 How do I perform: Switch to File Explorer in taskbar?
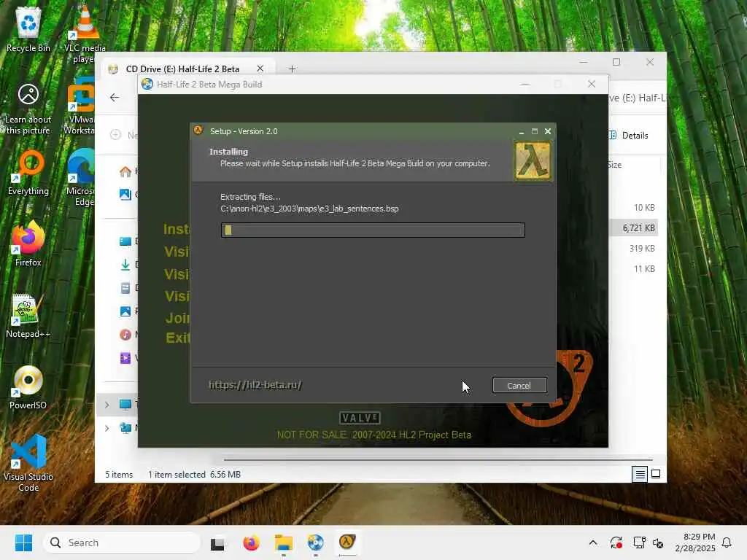(x=284, y=542)
